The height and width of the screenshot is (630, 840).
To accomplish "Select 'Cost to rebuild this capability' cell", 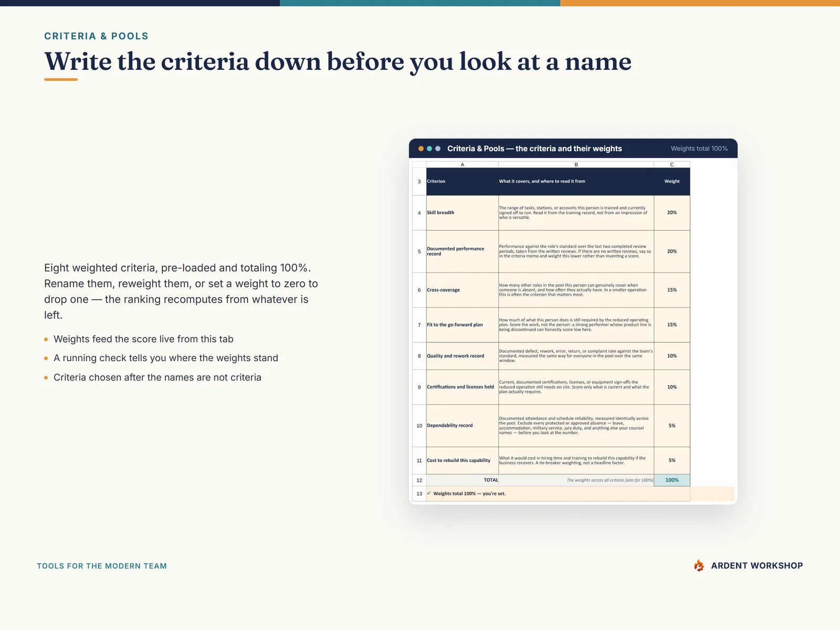I will [x=463, y=460].
